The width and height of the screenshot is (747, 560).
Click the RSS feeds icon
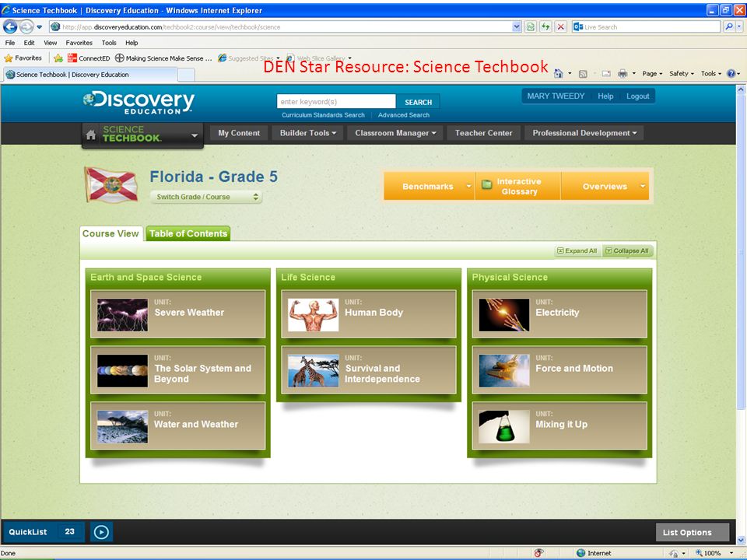[x=583, y=74]
